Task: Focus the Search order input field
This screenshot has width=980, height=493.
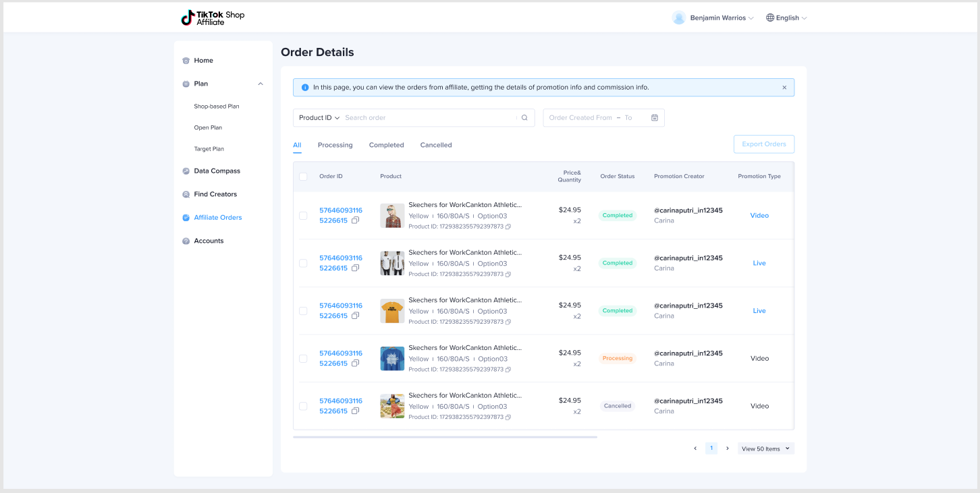Action: pyautogui.click(x=429, y=118)
